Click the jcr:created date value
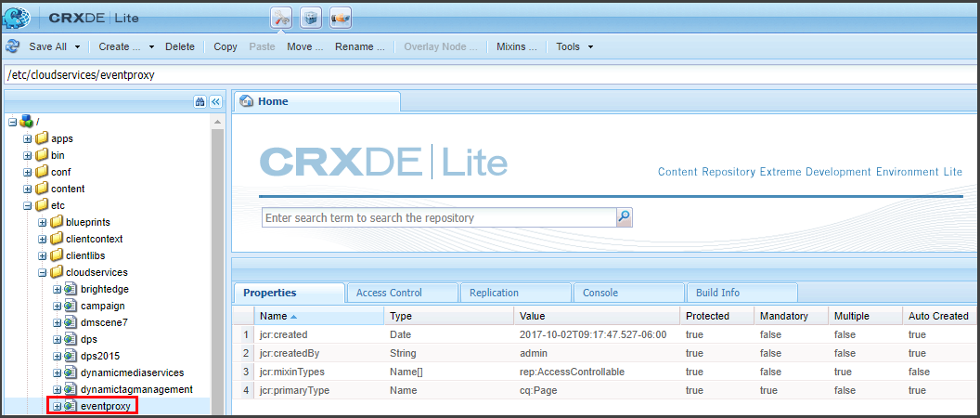Viewport: 980px width, 418px height. click(593, 334)
